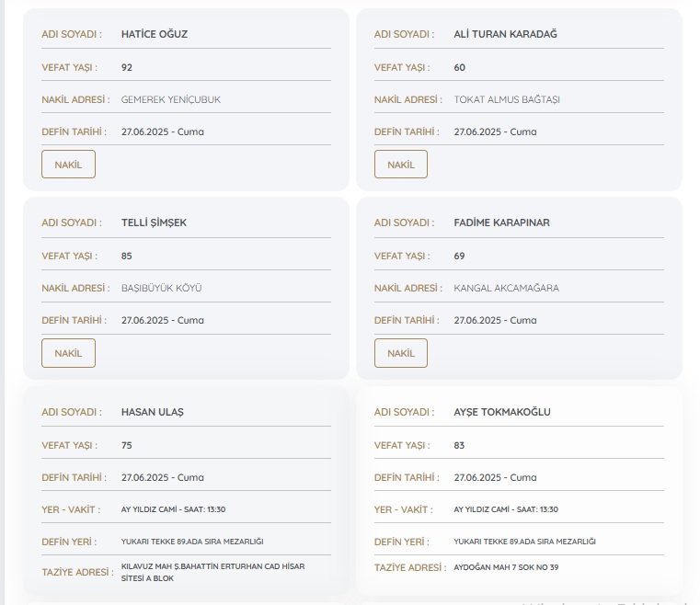Viewport: 700px width, 605px height.
Task: Click burial date in Hatice Oğuz card
Action: pyautogui.click(x=163, y=131)
